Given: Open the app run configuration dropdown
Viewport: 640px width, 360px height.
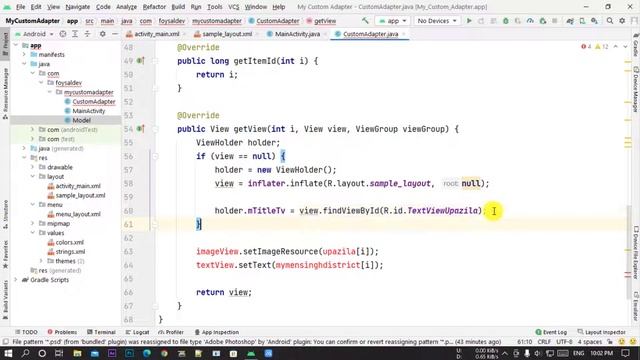Looking at the screenshot, I should tap(392, 20).
